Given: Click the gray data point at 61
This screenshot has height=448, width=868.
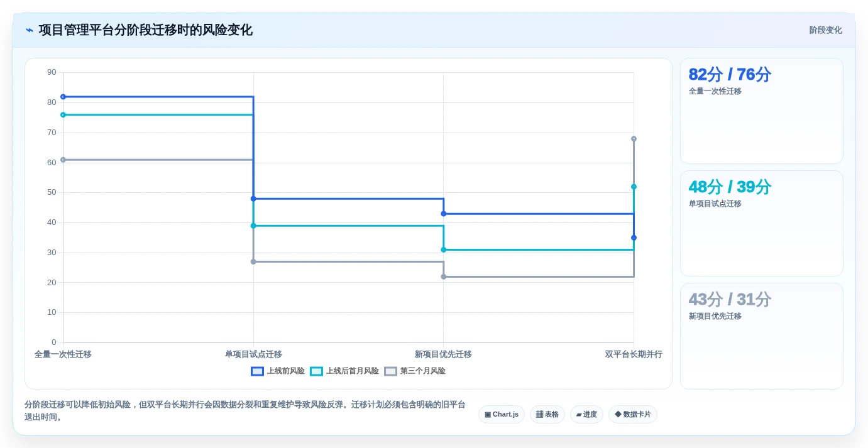Looking at the screenshot, I should (x=63, y=160).
